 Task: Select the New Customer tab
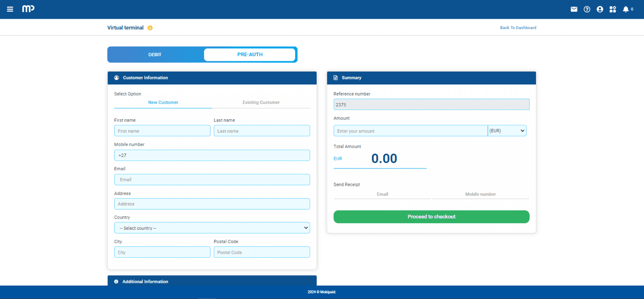163,103
